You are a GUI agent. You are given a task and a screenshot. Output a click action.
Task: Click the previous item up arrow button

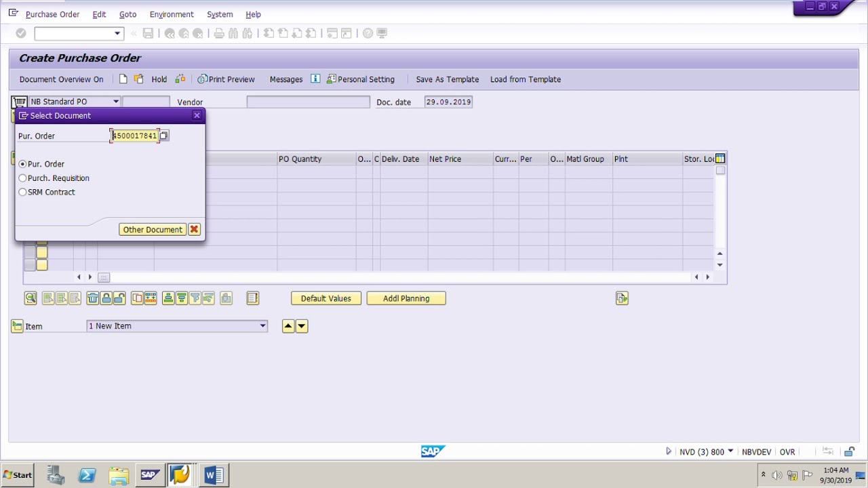point(288,326)
